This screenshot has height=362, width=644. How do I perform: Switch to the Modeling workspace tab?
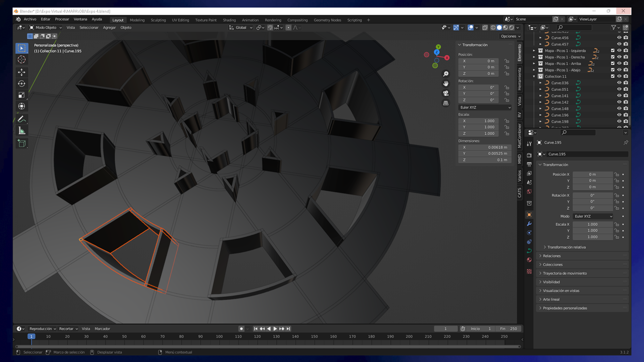(x=137, y=20)
